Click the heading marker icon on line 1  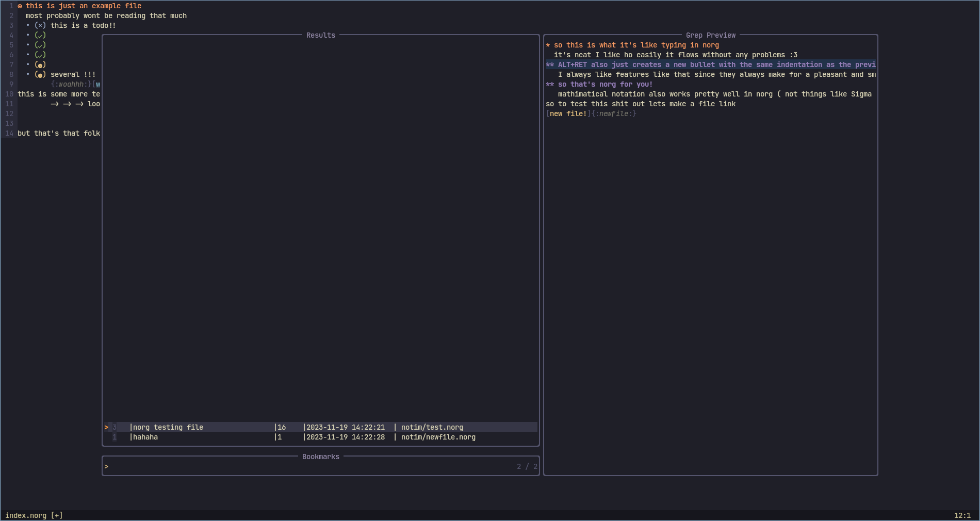(x=20, y=6)
